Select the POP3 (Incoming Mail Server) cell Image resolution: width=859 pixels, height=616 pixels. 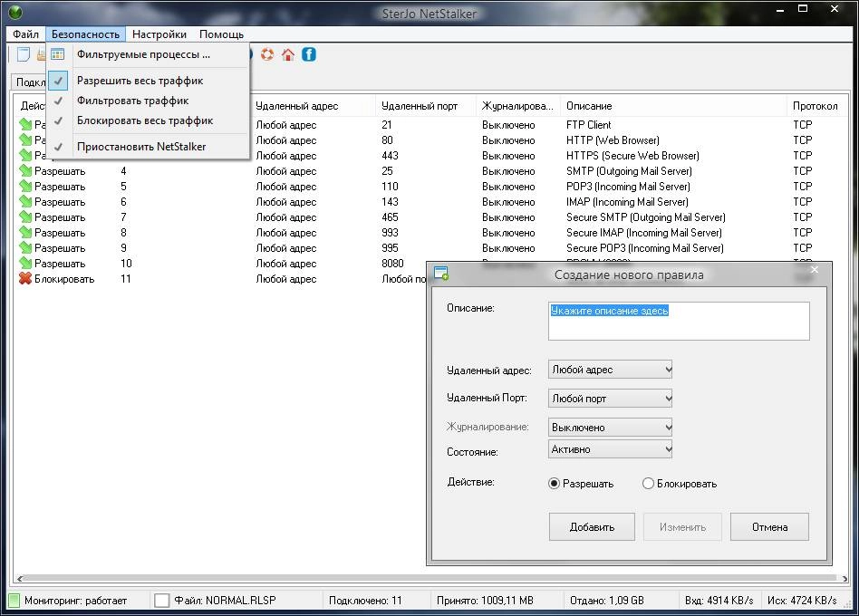click(x=628, y=187)
